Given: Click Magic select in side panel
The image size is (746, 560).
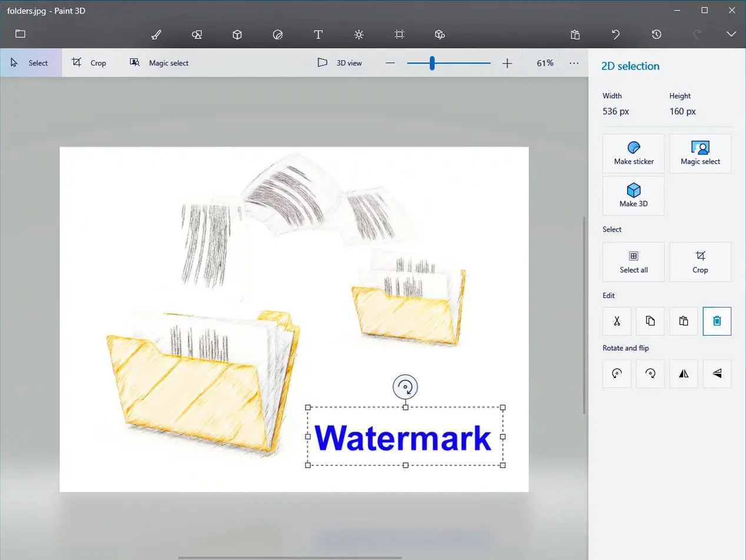Looking at the screenshot, I should 700,154.
